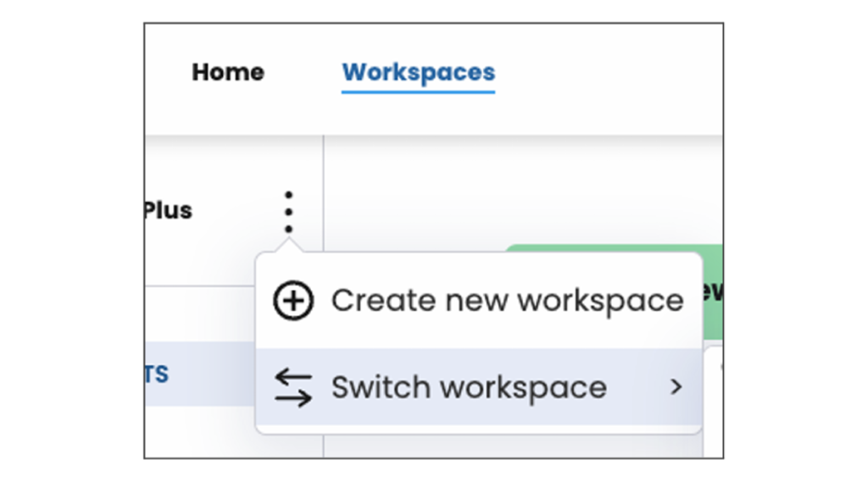Click the partially visible submenu panel at right

[713, 398]
